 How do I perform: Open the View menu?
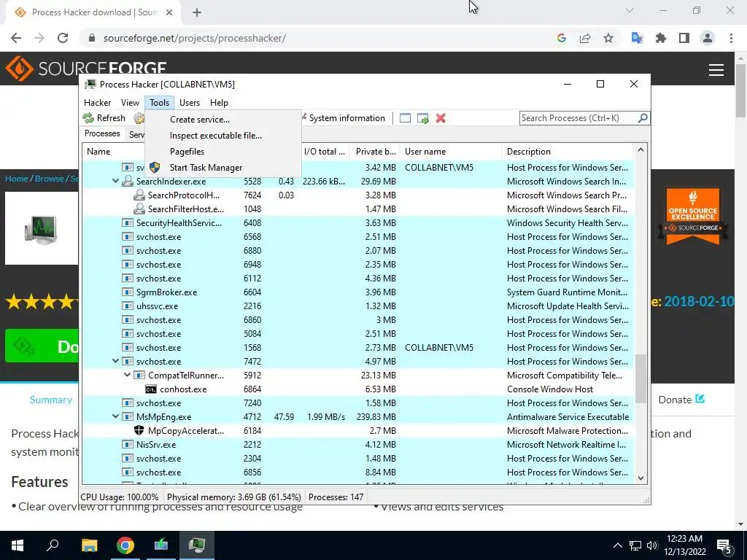click(130, 102)
